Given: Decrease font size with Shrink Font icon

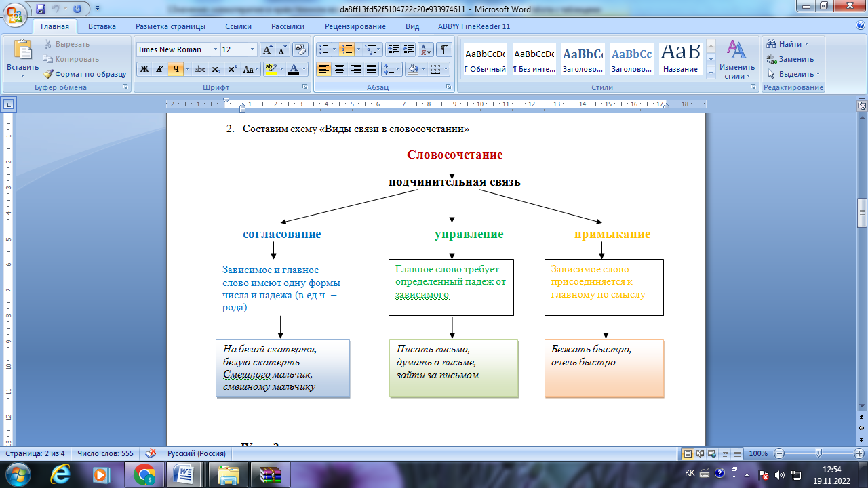Looking at the screenshot, I should click(282, 49).
